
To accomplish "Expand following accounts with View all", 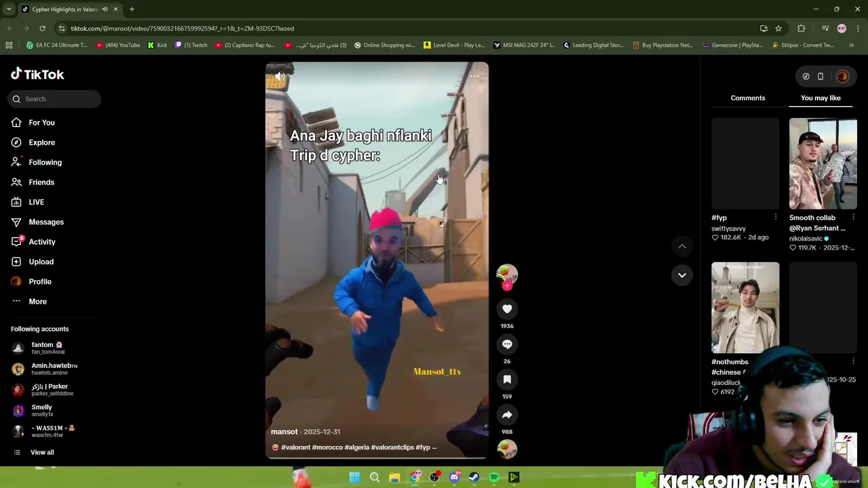I will (x=42, y=453).
